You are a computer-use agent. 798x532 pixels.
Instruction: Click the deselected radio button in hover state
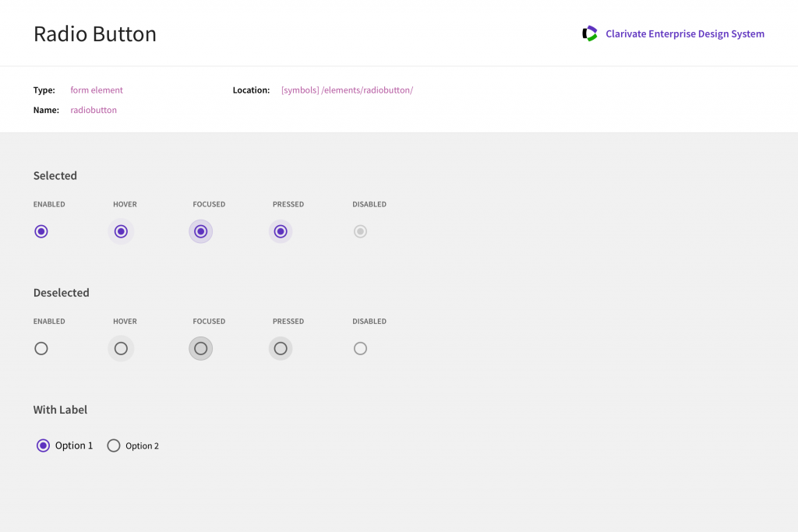[x=121, y=348]
